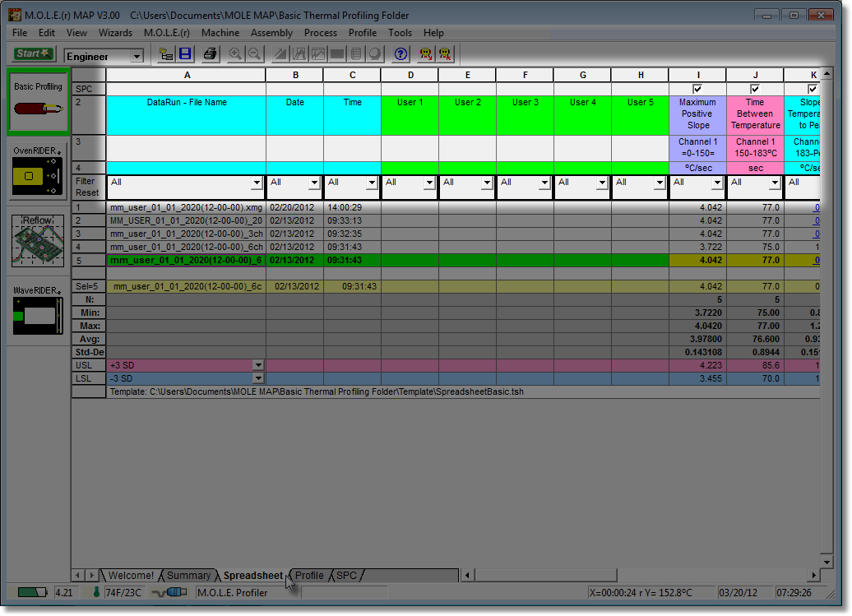The width and height of the screenshot is (852, 616).
Task: Click the tab strip left arrow button
Action: [77, 575]
